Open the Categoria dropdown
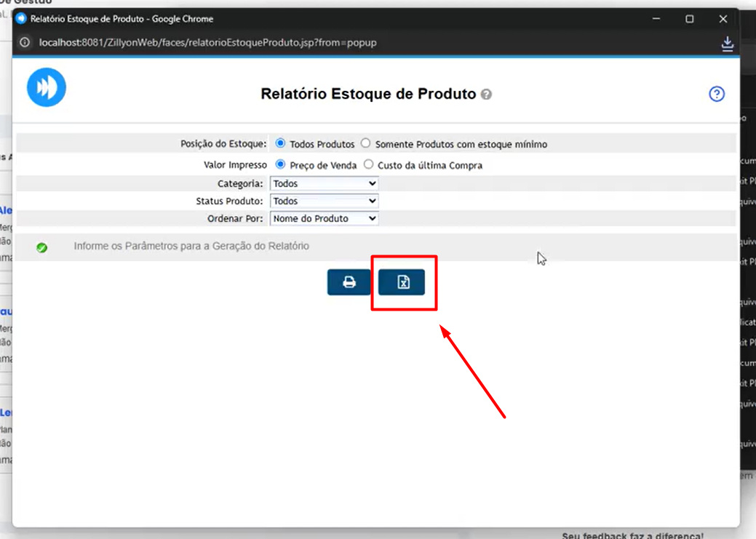This screenshot has width=756, height=539. [x=324, y=184]
